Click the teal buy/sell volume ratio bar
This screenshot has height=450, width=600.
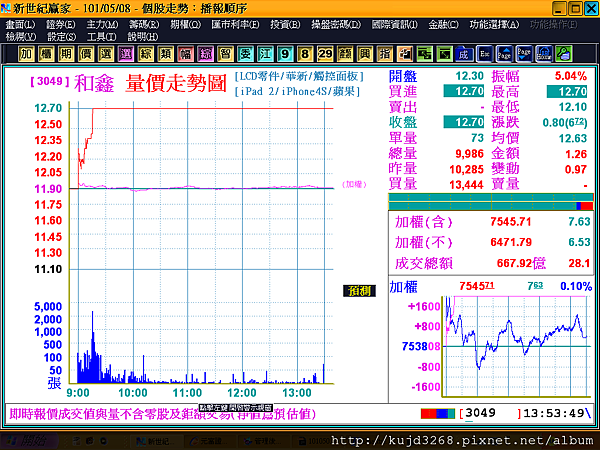[491, 202]
